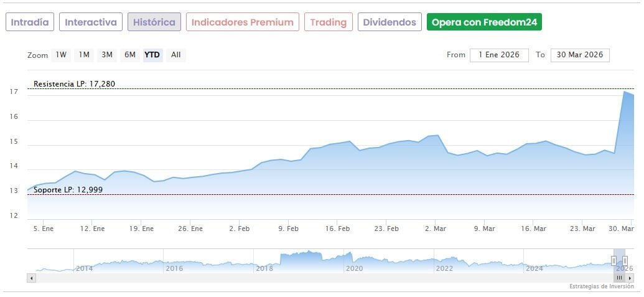The width and height of the screenshot is (644, 297).
Task: Open the Dividendos tab
Action: tap(390, 22)
